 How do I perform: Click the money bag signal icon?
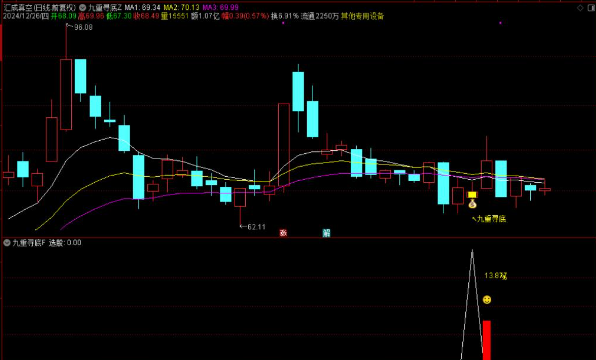point(472,204)
